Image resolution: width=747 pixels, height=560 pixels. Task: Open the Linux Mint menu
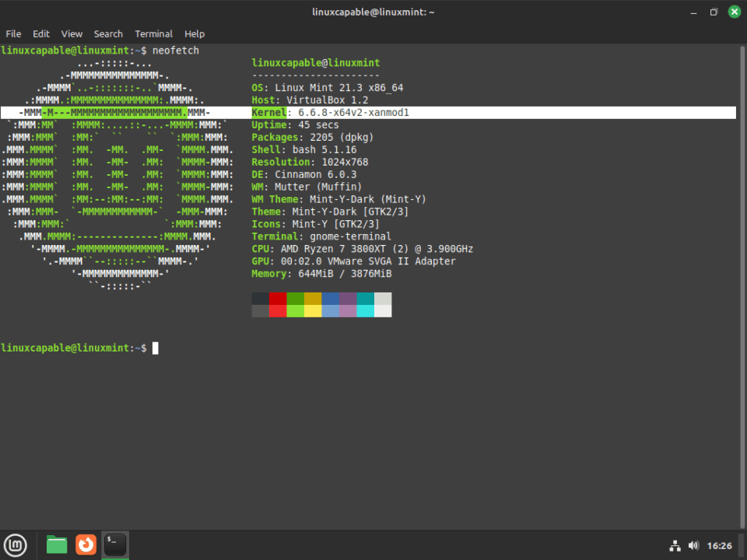16,544
